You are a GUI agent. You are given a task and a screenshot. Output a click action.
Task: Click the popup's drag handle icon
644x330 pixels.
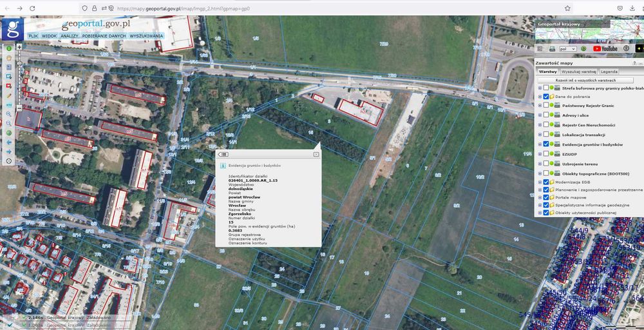coord(223,154)
